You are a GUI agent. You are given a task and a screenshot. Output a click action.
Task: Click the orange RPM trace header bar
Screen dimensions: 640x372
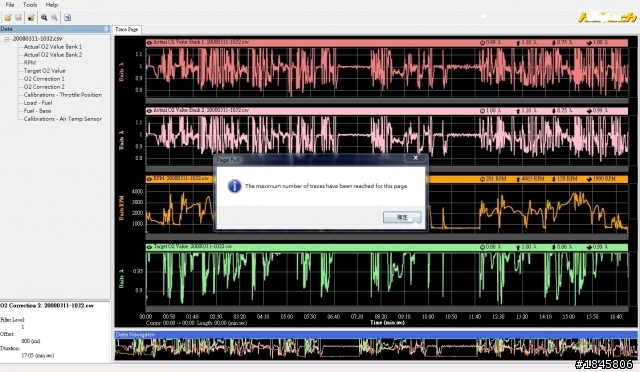(x=387, y=179)
